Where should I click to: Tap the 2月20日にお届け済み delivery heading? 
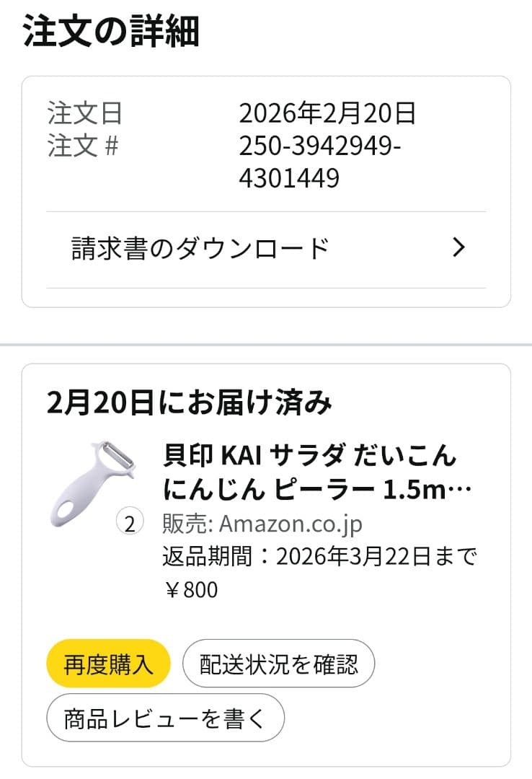click(190, 402)
